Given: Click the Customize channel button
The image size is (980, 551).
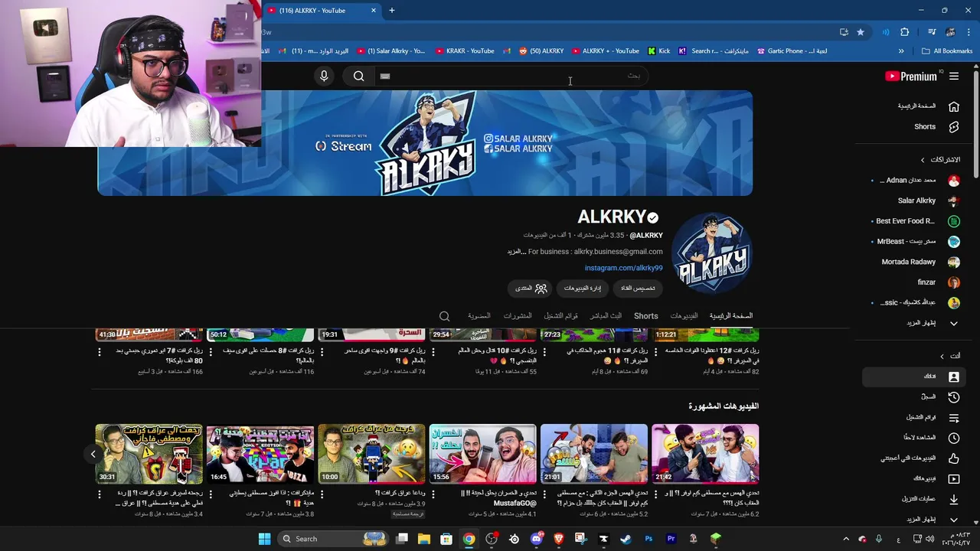Looking at the screenshot, I should (637, 289).
